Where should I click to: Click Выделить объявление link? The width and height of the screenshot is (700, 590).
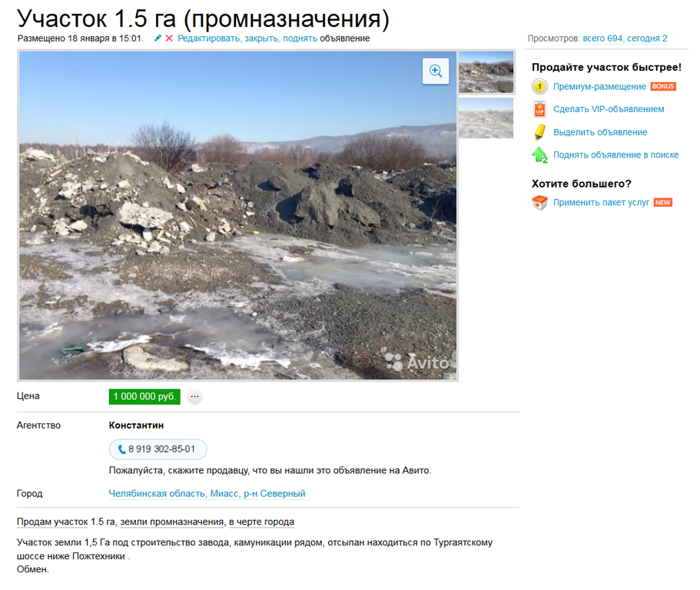point(600,132)
